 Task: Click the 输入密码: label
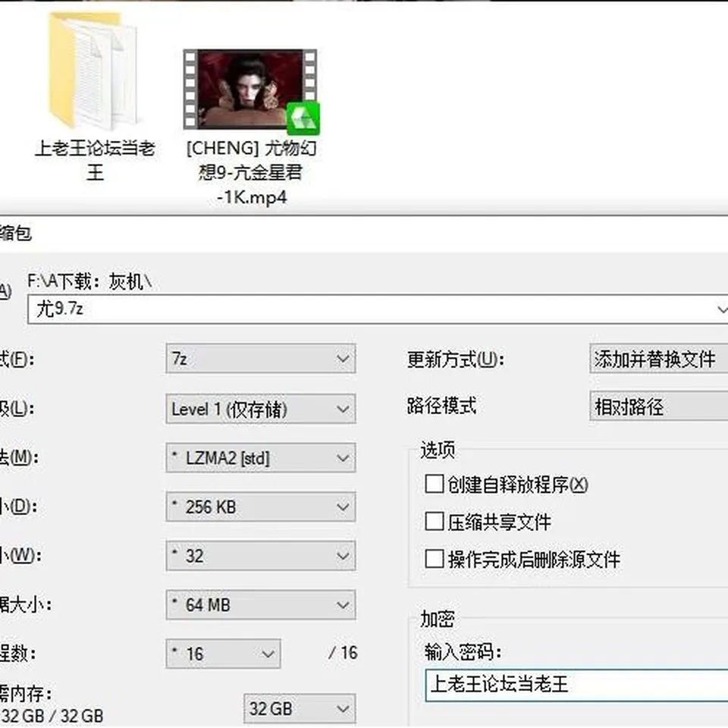(463, 652)
